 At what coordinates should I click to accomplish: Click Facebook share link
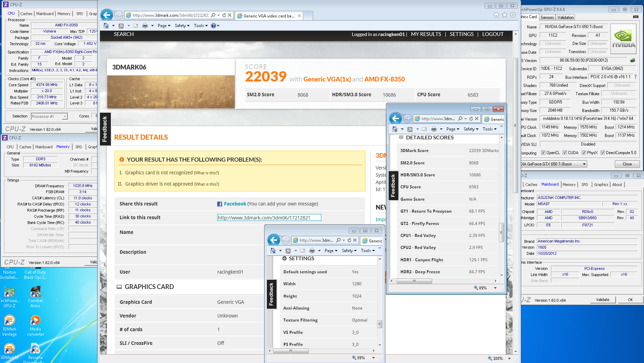(235, 204)
